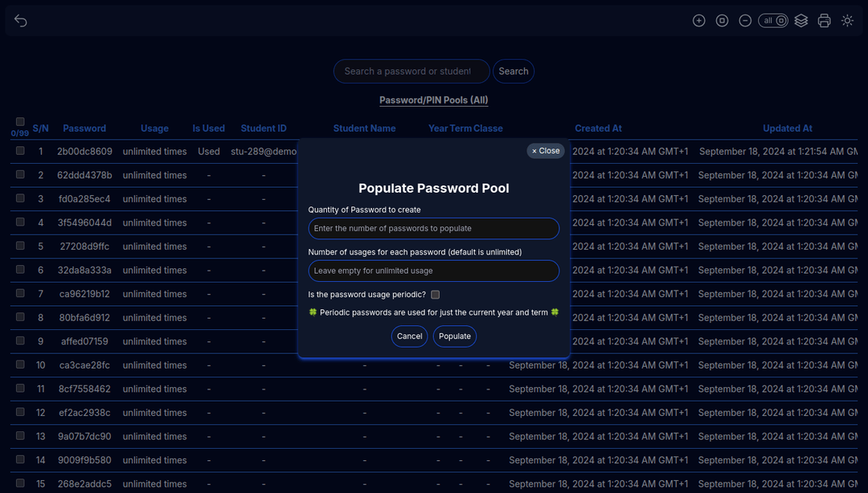The image size is (868, 493).
Task: Click the plus circle icon in toolbar
Action: tap(698, 21)
